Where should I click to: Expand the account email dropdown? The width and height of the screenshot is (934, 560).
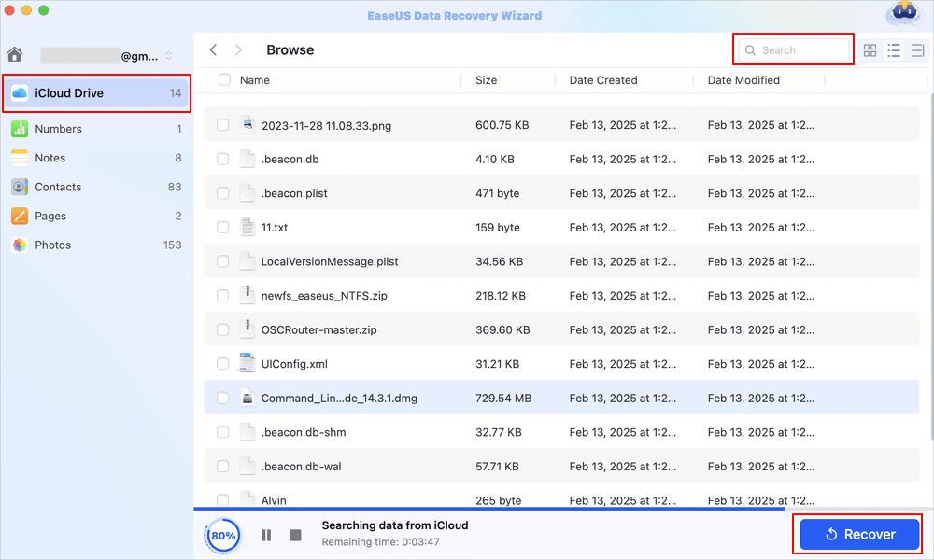point(168,56)
